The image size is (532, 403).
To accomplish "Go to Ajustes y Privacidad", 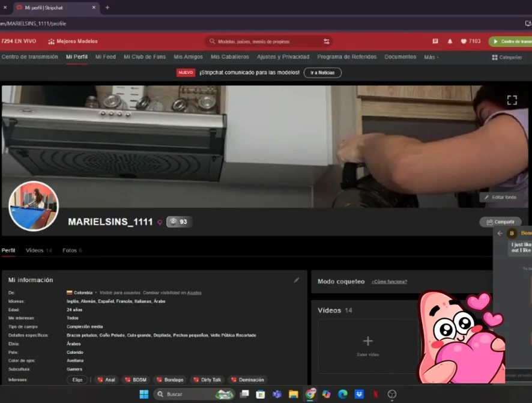I will 283,57.
